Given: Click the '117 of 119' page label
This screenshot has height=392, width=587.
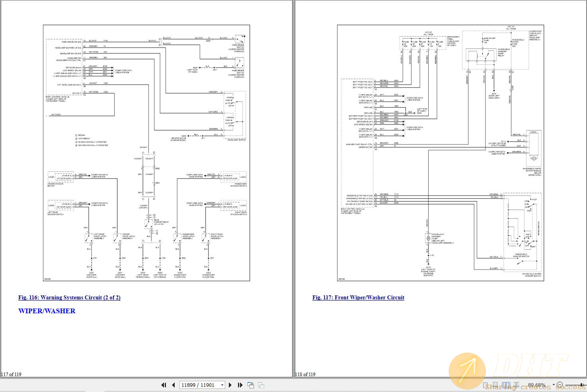Looking at the screenshot, I should (x=11, y=374).
